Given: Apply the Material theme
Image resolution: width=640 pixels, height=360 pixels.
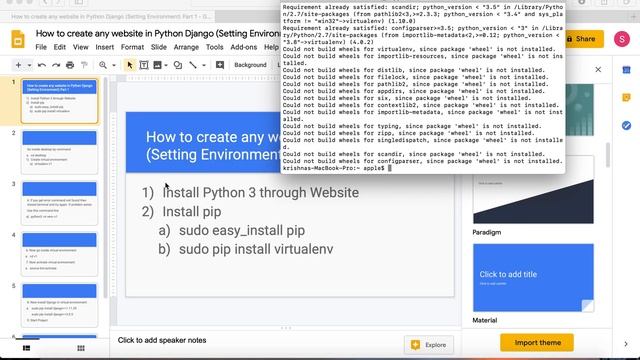Looking at the screenshot, I should click(x=533, y=278).
